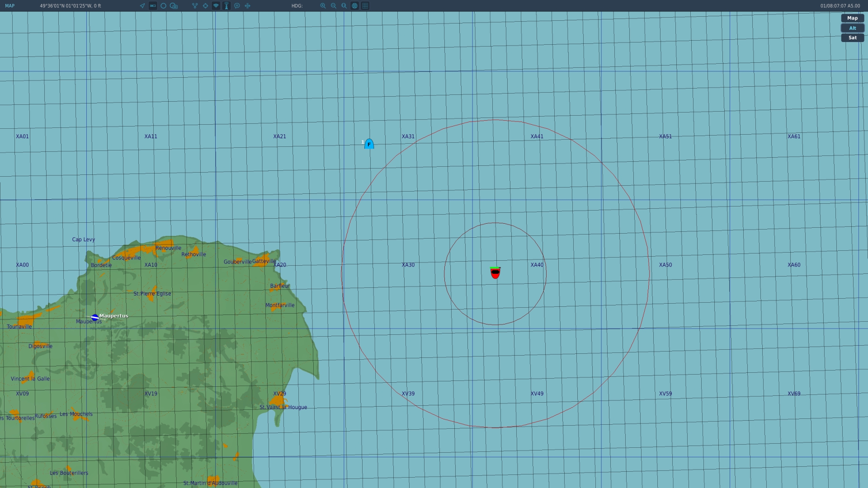The height and width of the screenshot is (488, 868).
Task: Click the St.Vaast la Hougue label
Action: [x=283, y=407]
